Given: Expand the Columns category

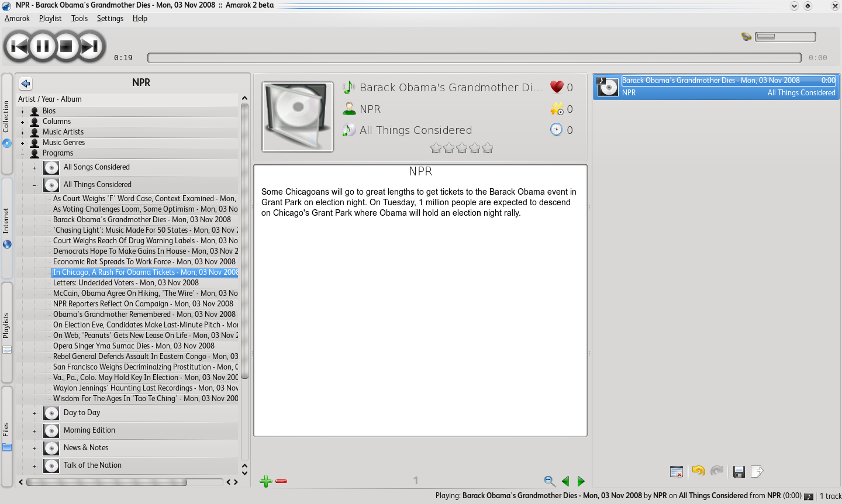Looking at the screenshot, I should pos(22,122).
